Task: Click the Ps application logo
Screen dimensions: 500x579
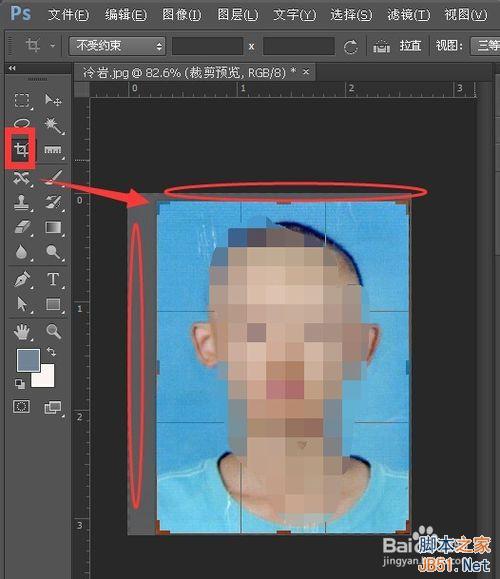Action: click(x=21, y=13)
